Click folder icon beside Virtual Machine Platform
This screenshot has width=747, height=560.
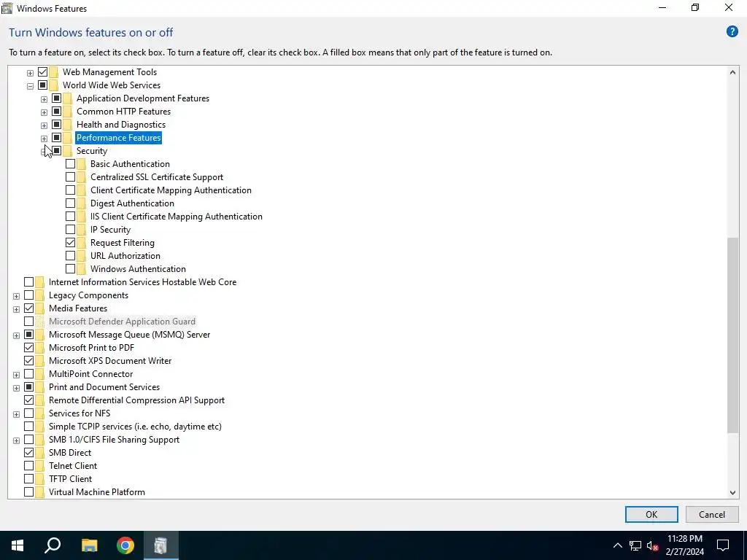[39, 492]
